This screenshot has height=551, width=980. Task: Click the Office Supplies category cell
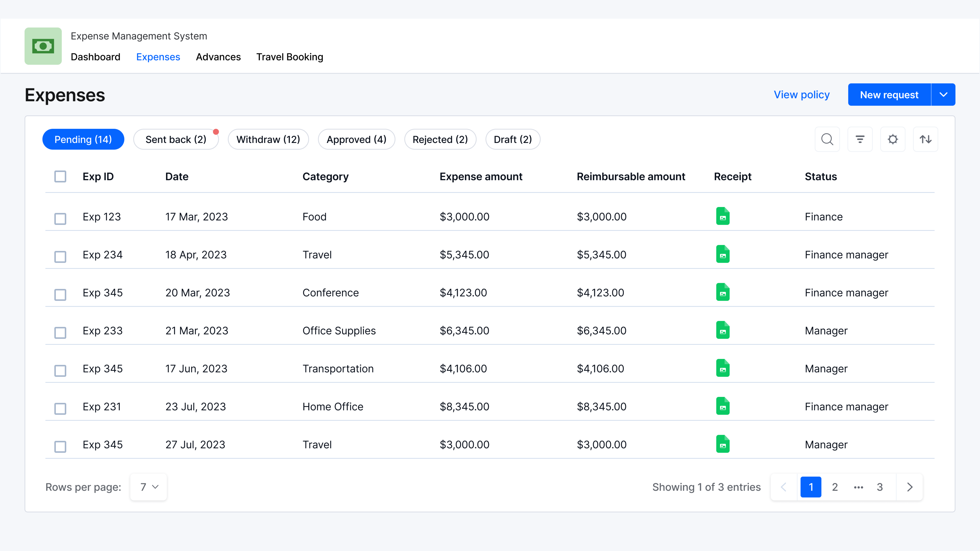[339, 331]
